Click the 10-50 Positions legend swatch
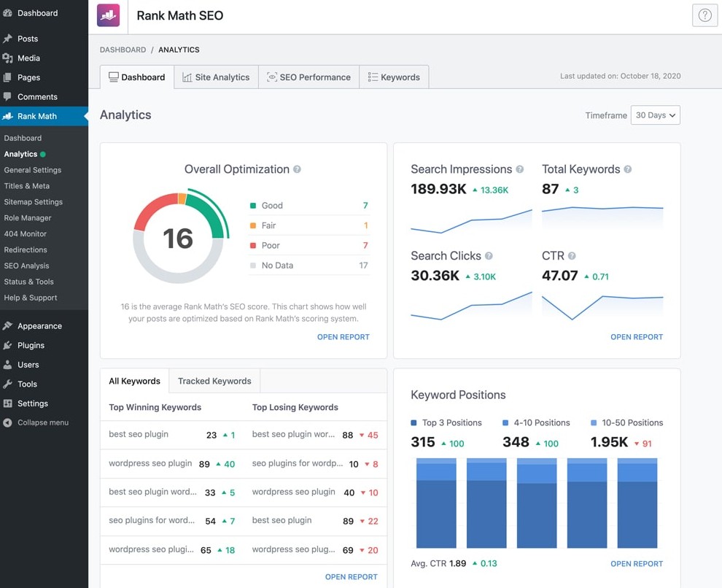 (594, 422)
